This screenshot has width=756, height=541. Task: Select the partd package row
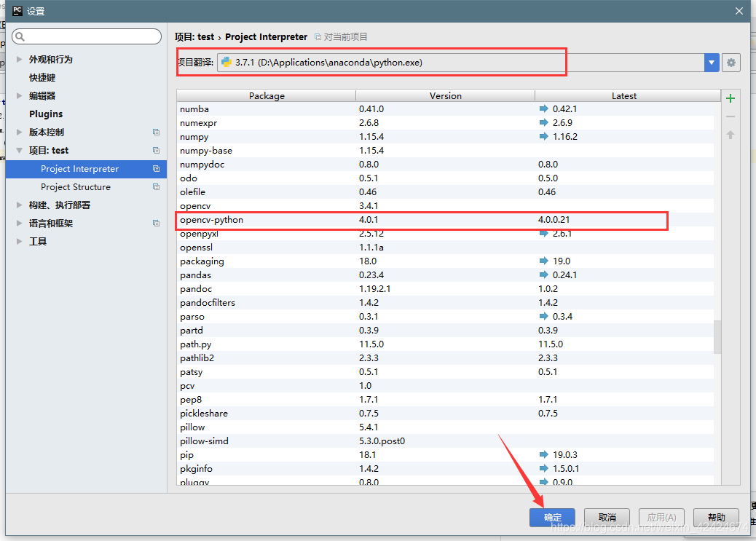coord(446,331)
